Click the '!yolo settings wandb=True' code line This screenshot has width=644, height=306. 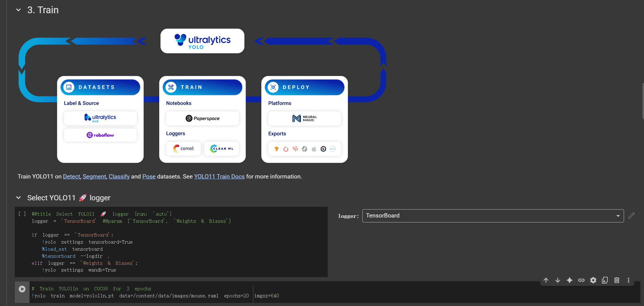[x=79, y=270]
